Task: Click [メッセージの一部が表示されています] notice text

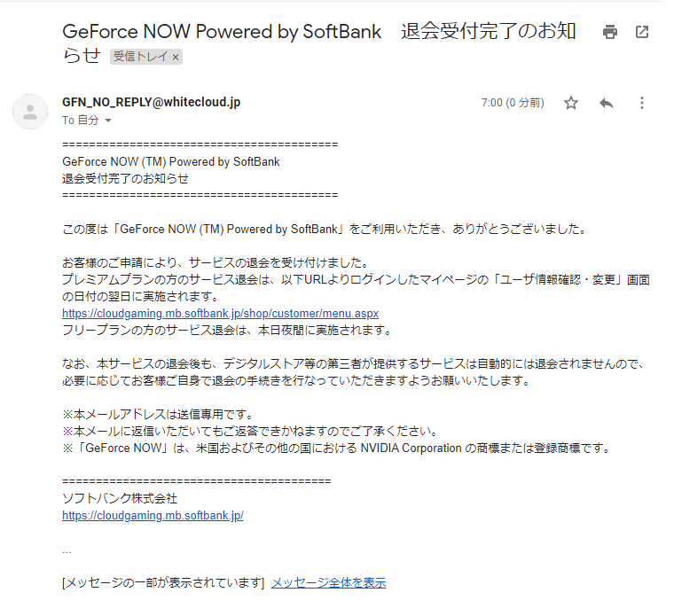Action: (163, 583)
